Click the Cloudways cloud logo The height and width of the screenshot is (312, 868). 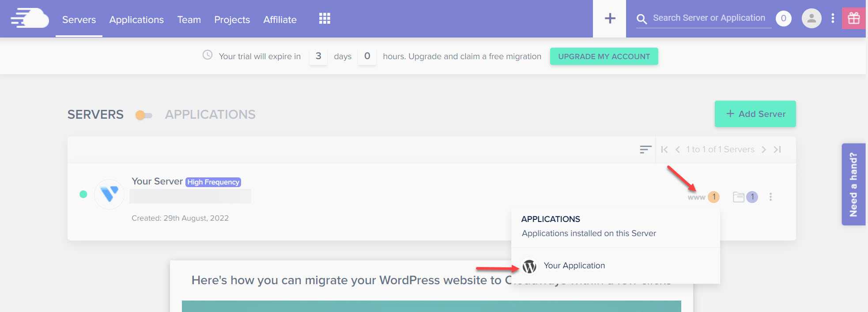click(x=30, y=19)
